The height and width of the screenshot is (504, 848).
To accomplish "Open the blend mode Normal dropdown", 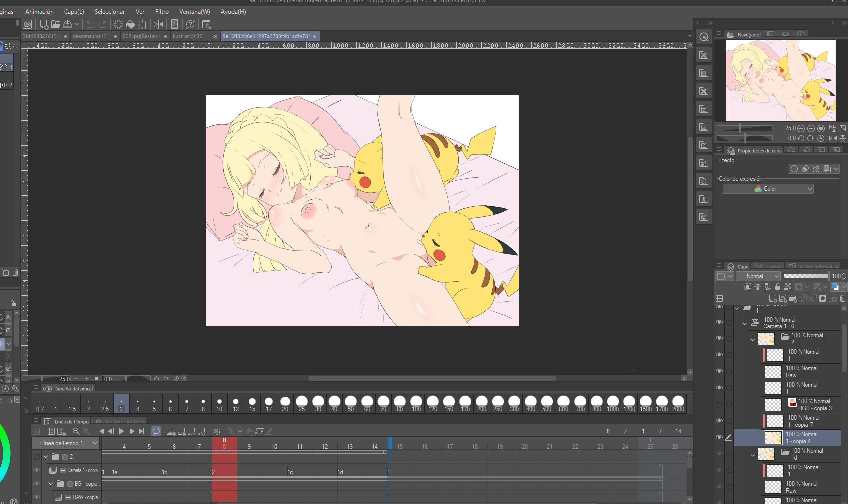I will pyautogui.click(x=758, y=276).
